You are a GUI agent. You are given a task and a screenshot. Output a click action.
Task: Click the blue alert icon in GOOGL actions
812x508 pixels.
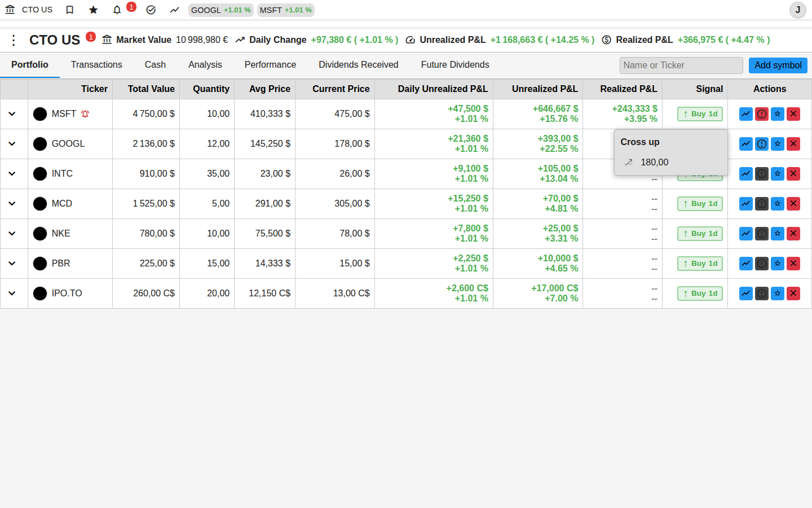coord(762,144)
